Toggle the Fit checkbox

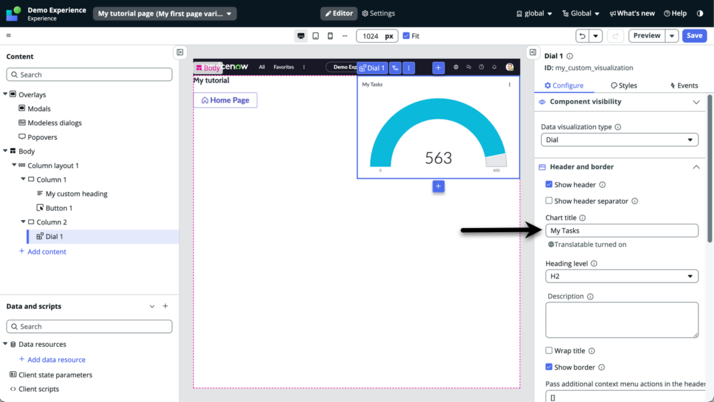click(406, 36)
